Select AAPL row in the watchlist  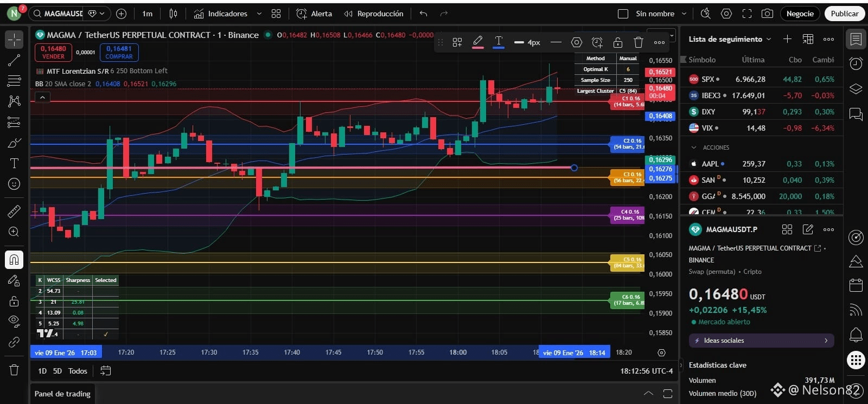(x=761, y=164)
